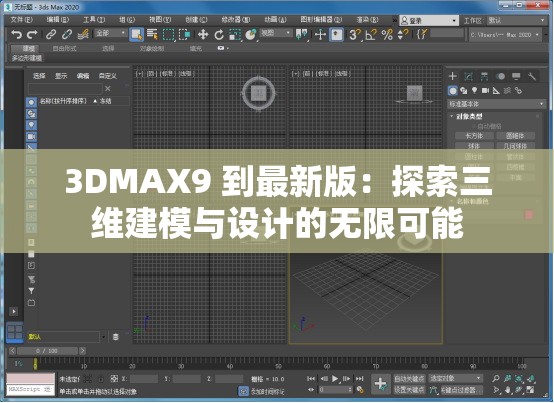Image resolution: width=554 pixels, height=403 pixels.
Task: Open the 登录 sign-in dropdown
Action: click(x=429, y=20)
